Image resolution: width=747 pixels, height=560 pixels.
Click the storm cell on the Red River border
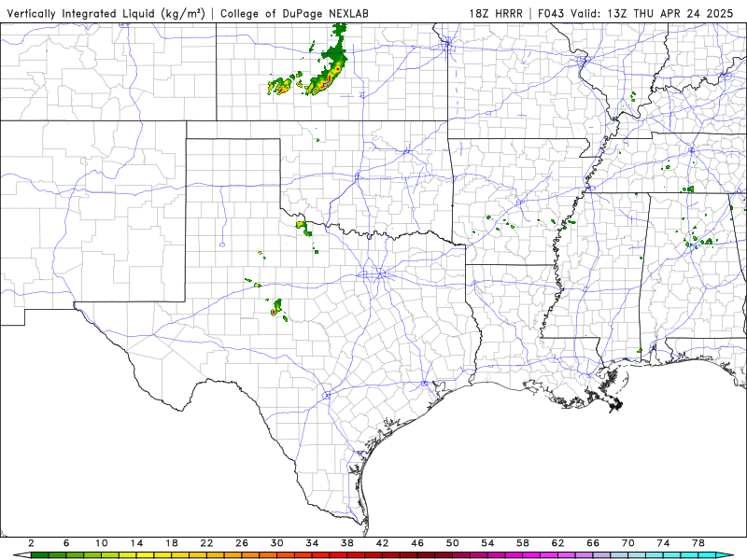click(x=303, y=228)
